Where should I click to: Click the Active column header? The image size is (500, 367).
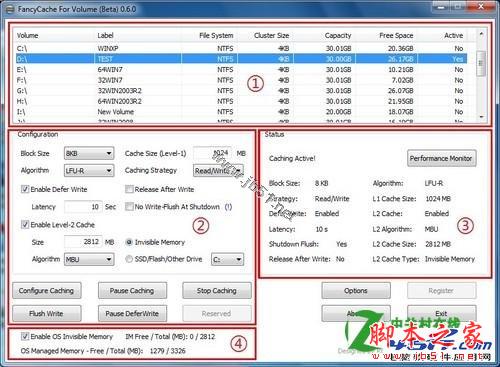[442, 35]
